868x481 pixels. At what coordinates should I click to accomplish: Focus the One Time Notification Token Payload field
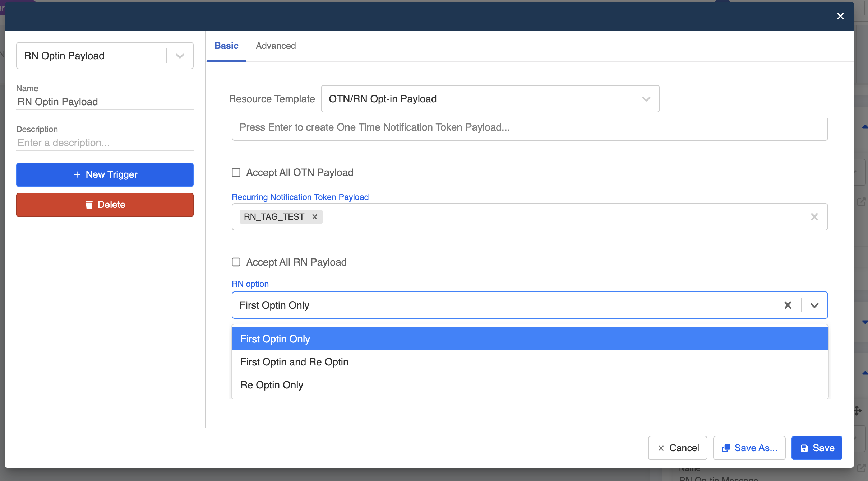pos(529,127)
